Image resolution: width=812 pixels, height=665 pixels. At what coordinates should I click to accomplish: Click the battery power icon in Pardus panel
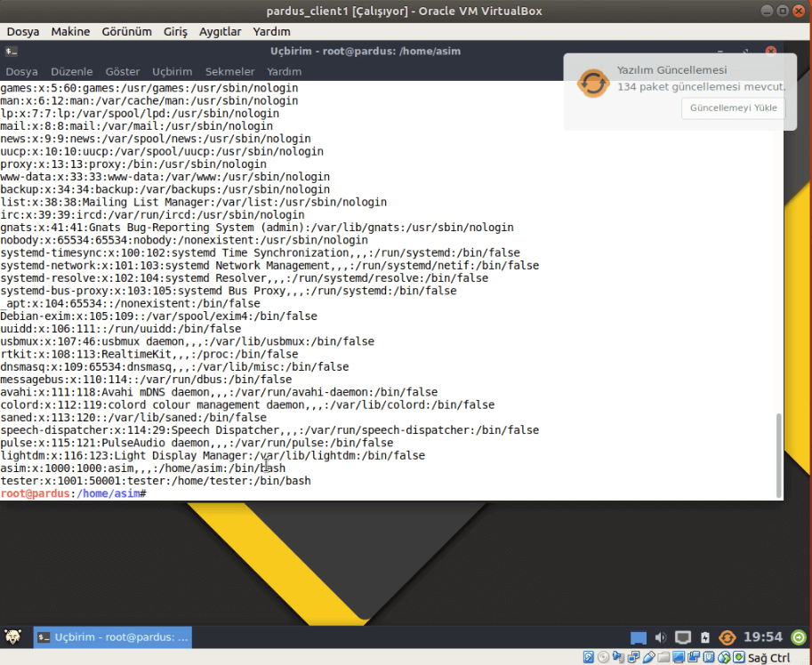coord(704,637)
